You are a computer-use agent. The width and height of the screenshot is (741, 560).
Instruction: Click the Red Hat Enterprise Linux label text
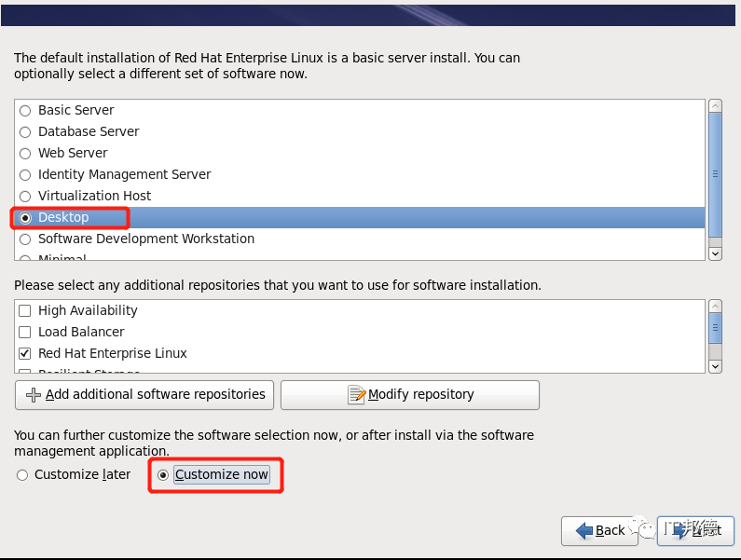click(113, 353)
